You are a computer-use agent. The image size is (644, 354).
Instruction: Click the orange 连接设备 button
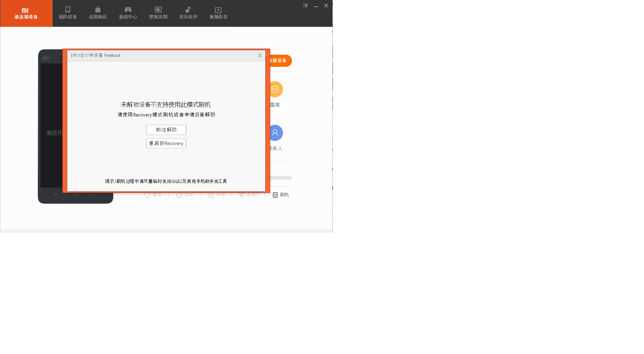coord(281,61)
